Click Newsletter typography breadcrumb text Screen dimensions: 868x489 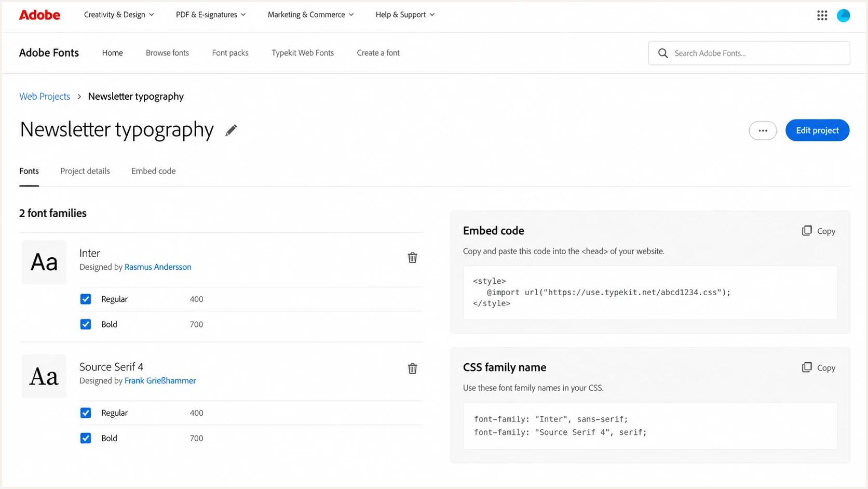tap(136, 97)
